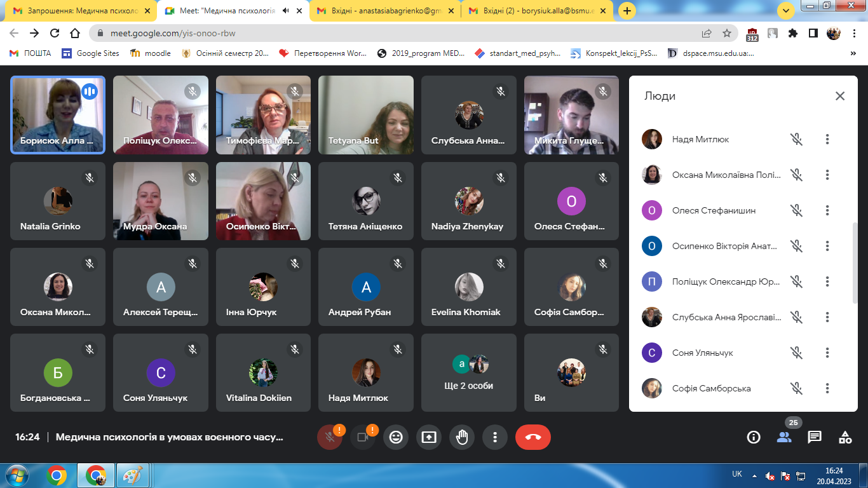Open the chat panel icon
The width and height of the screenshot is (868, 488).
(815, 437)
